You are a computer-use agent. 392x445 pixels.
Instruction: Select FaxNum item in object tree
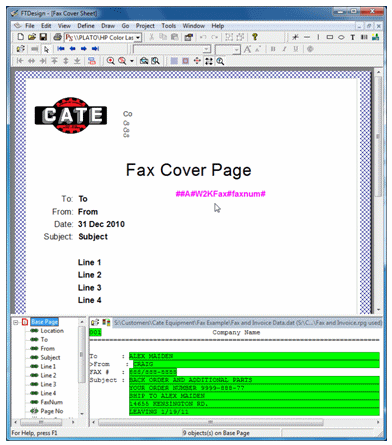[51, 402]
